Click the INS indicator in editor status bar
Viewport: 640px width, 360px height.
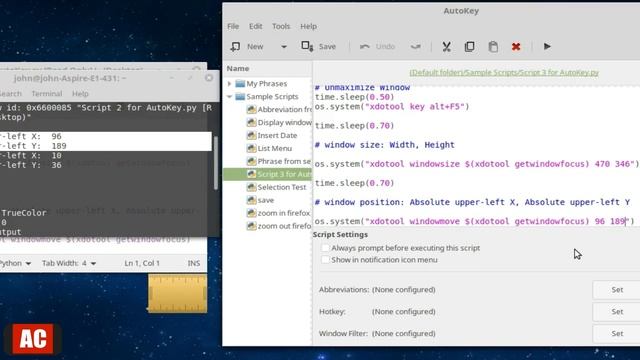coord(194,263)
